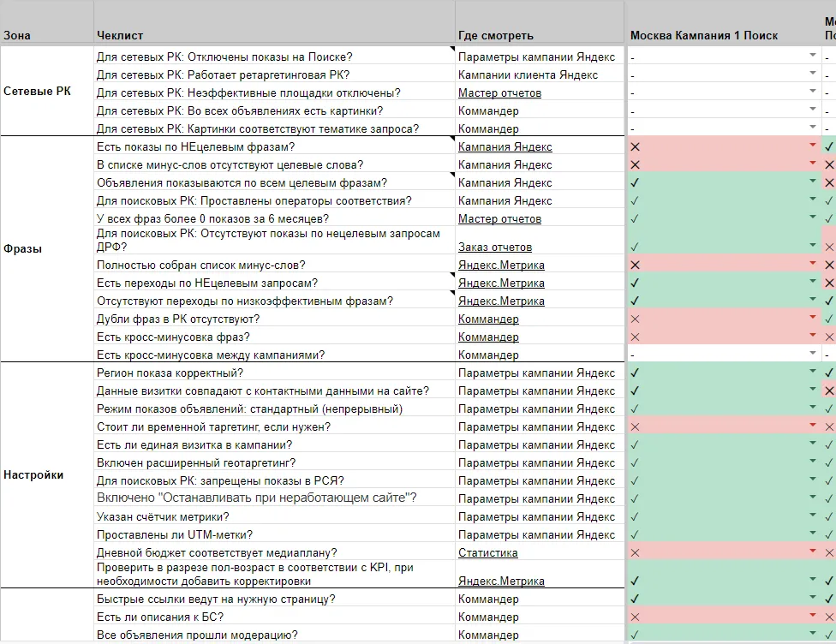836x644 pixels.
Task: Click cell 'Быстрые ссылки ведут на нужную страницу?'
Action: coord(274,599)
